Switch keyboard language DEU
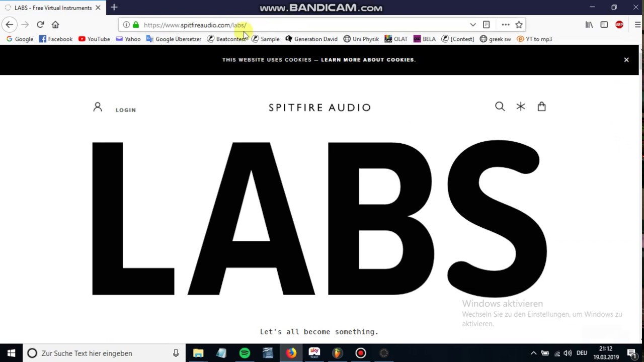644x362 pixels. (582, 353)
